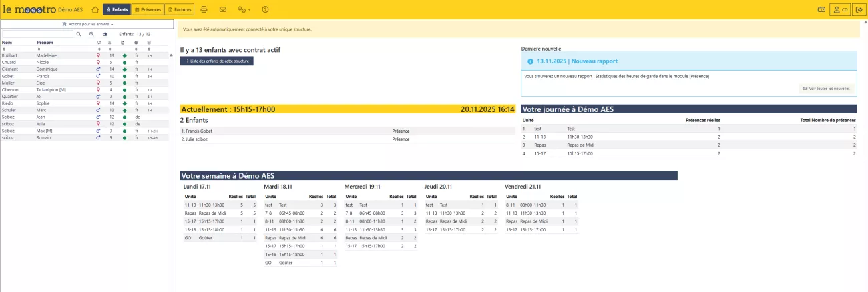Open the user account CD menu
868x292 pixels.
[839, 9]
